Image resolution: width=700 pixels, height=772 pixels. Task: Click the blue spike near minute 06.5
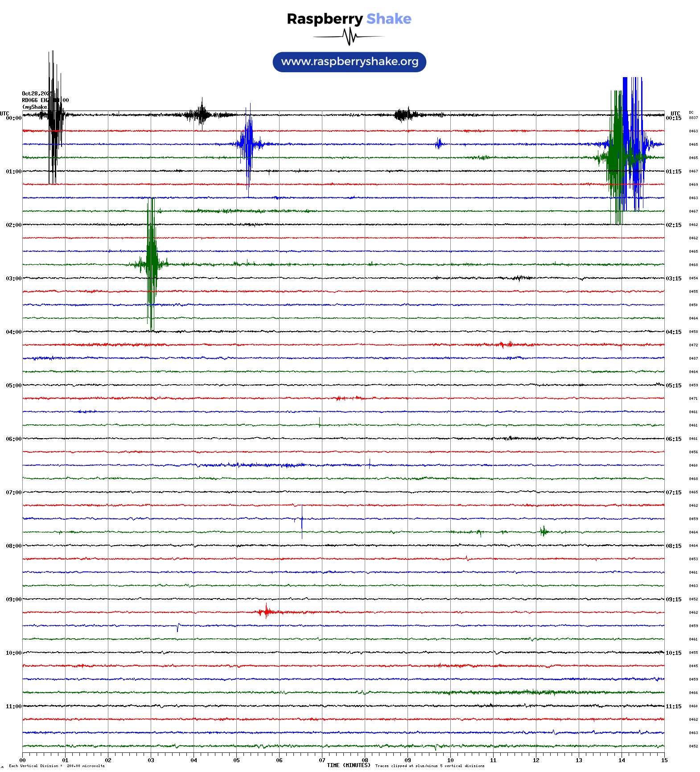coord(302,521)
